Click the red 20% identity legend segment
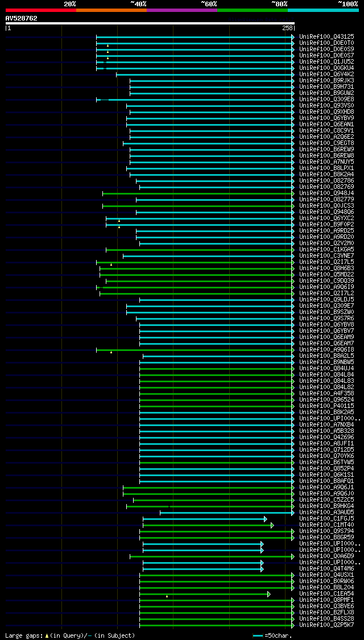Screen dimensions: 364x640 (x=41, y=10)
